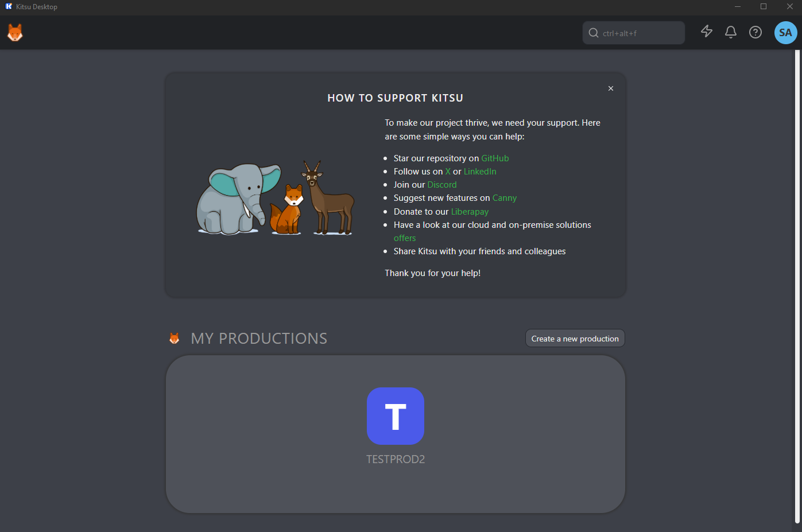Maximize the Kitsu Desktop window
The width and height of the screenshot is (802, 532).
point(764,7)
